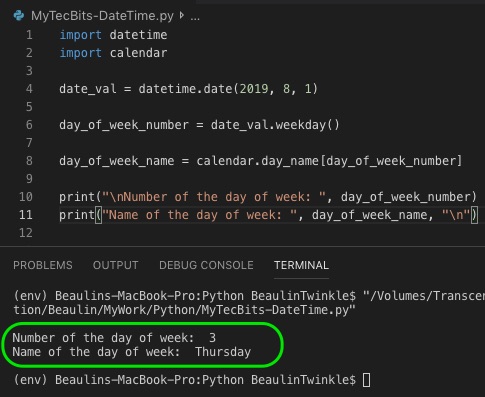Click line number 4 in the gutter
This screenshot has width=485, height=397.
[x=29, y=89]
